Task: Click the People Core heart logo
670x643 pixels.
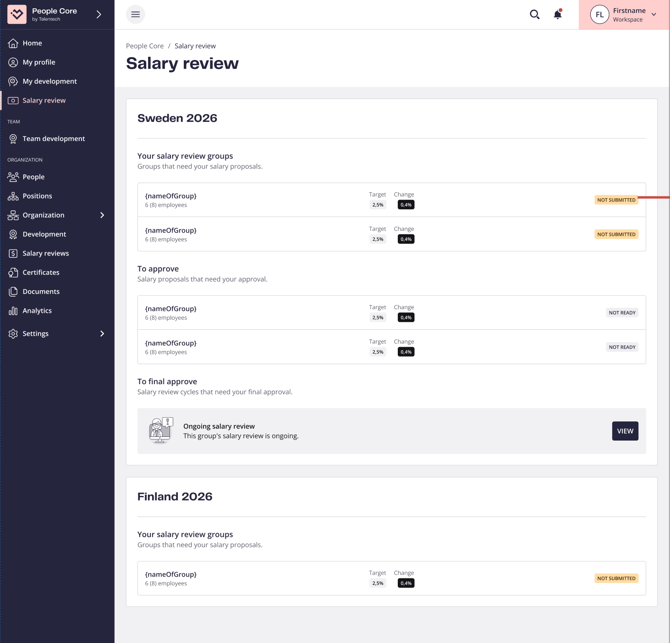Action: 17,15
